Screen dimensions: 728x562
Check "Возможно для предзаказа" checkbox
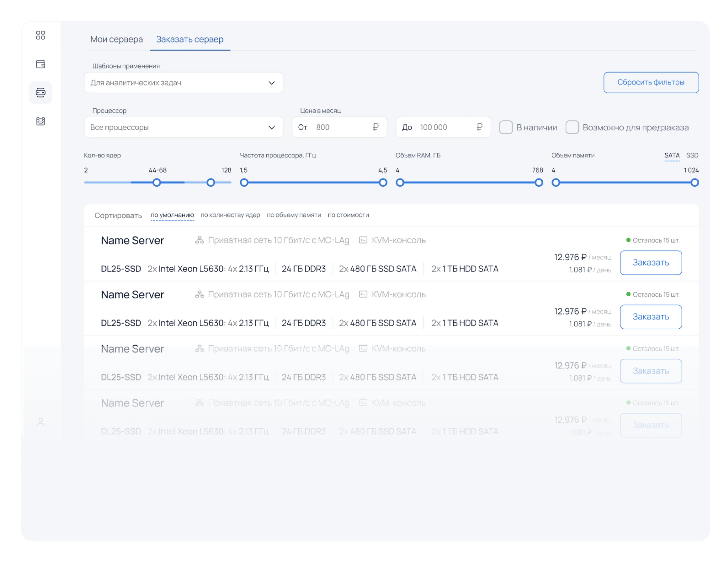pyautogui.click(x=572, y=127)
